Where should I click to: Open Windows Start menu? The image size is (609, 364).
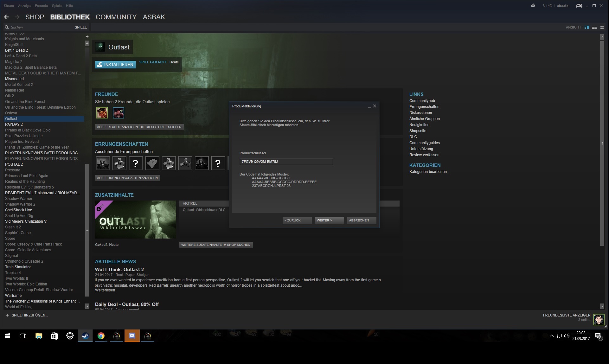pos(8,336)
